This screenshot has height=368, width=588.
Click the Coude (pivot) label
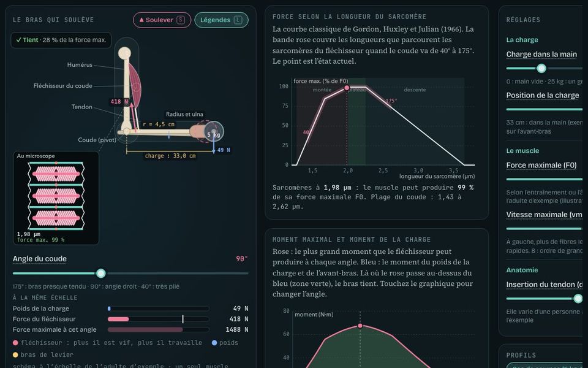97,140
